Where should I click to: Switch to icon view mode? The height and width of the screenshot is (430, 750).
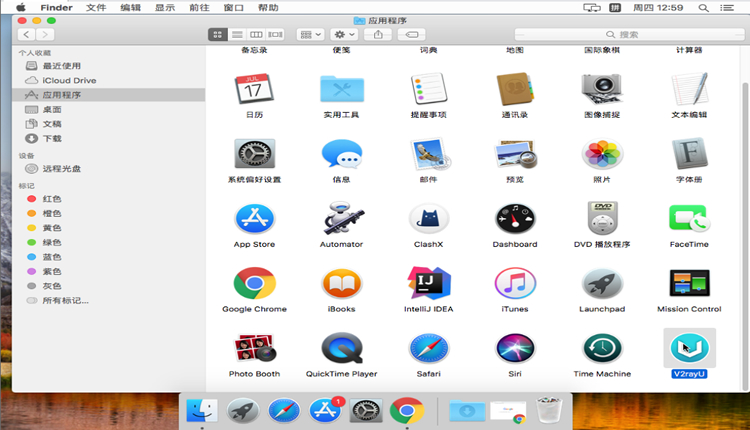[217, 34]
